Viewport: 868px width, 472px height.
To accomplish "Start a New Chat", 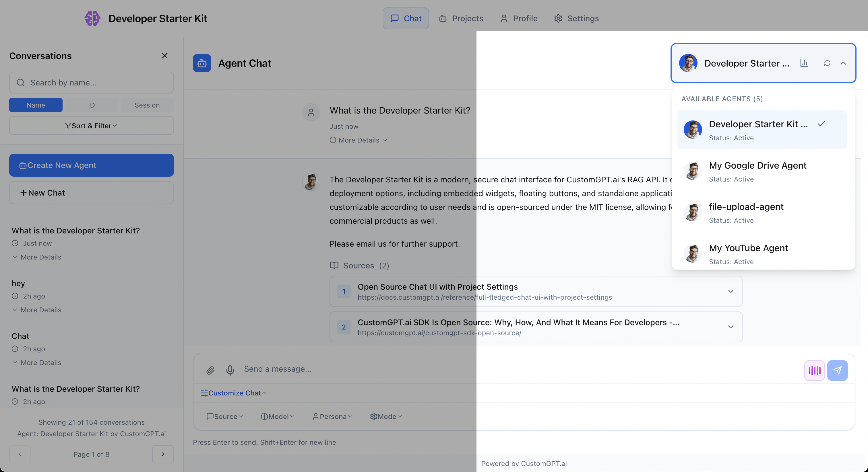I will click(x=91, y=193).
